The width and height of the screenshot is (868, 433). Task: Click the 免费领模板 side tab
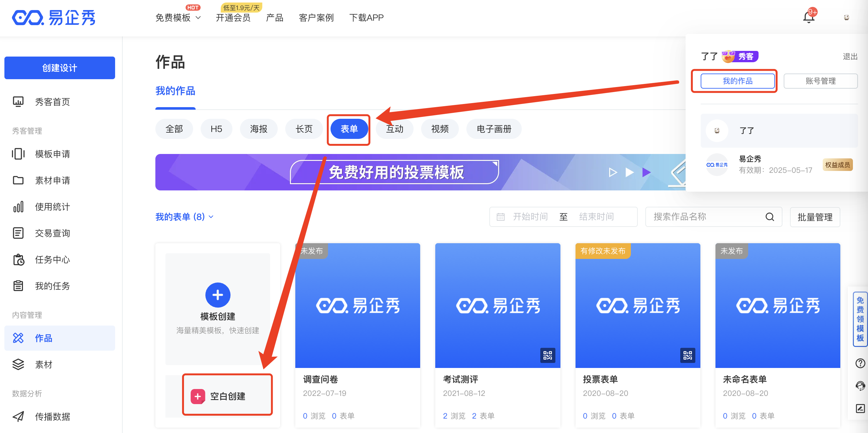tap(860, 319)
